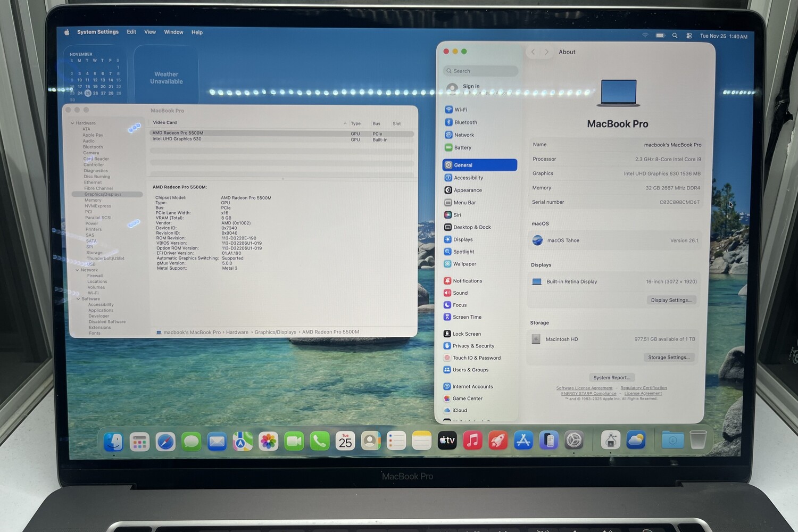Viewport: 798px width, 532px height.
Task: Select Intel UHD Graphics 630 row
Action: [177, 139]
